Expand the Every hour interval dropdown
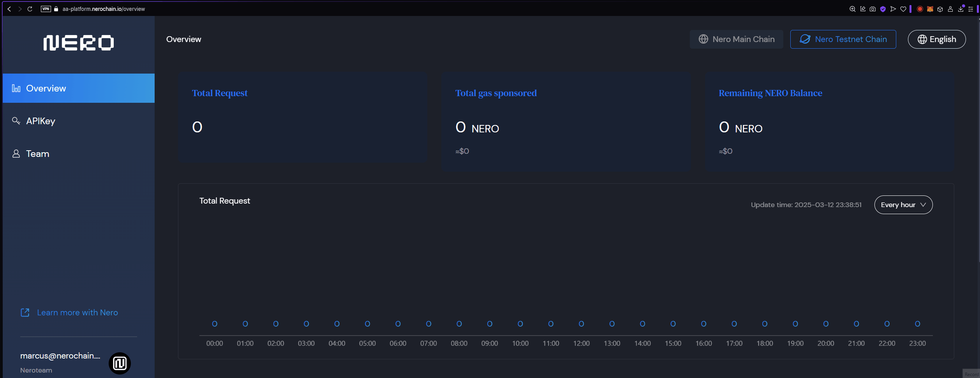 903,205
